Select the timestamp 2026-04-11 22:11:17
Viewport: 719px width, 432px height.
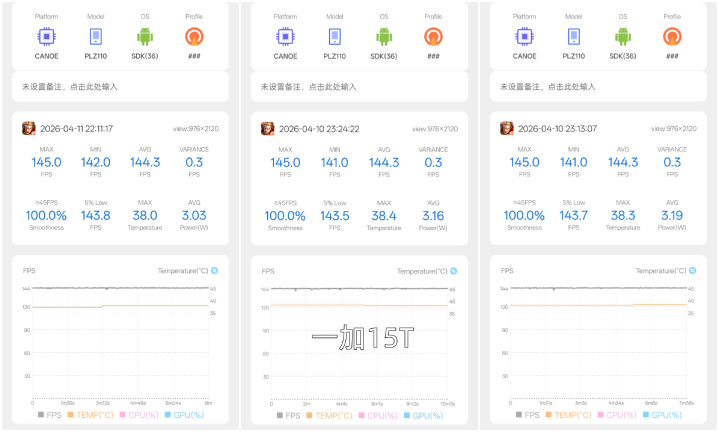coord(77,128)
